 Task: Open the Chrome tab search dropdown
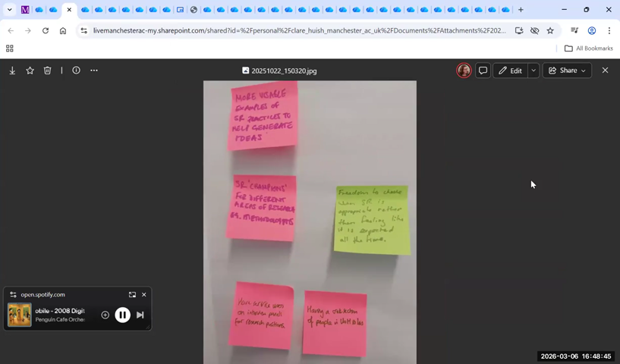(x=10, y=10)
